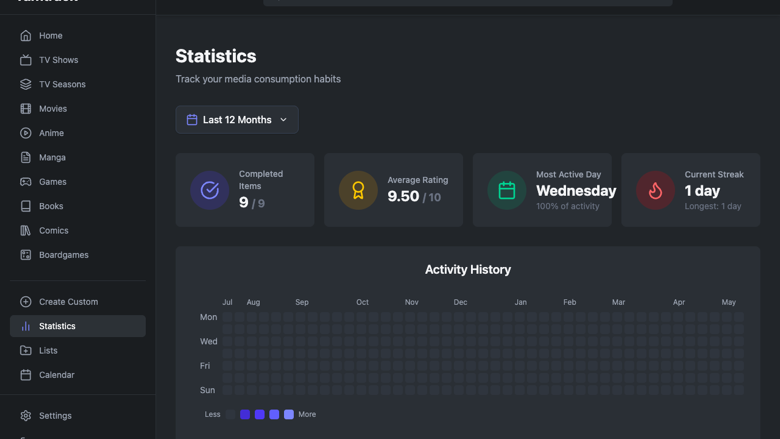Click calendar icon in Last 12 Months button
This screenshot has height=439, width=780.
pos(192,120)
